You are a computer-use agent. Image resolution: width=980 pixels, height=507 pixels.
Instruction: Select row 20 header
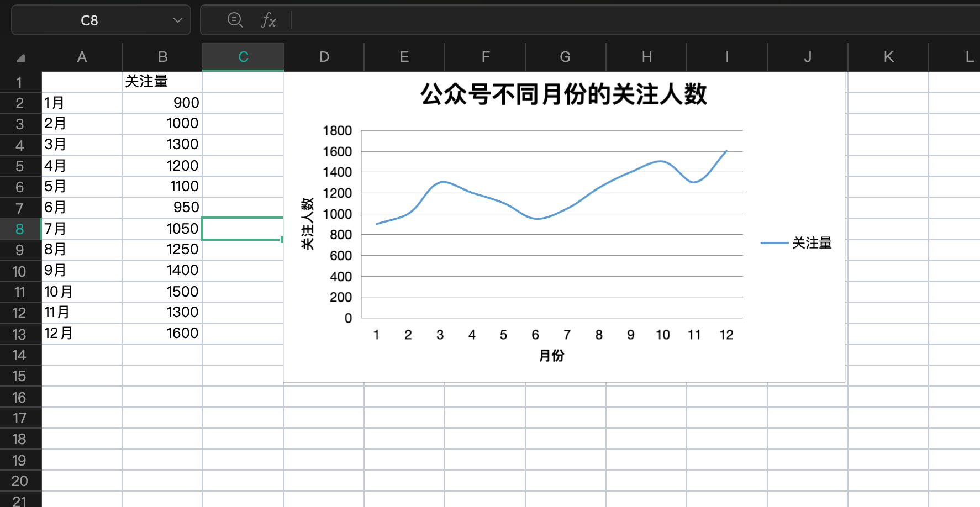click(20, 481)
